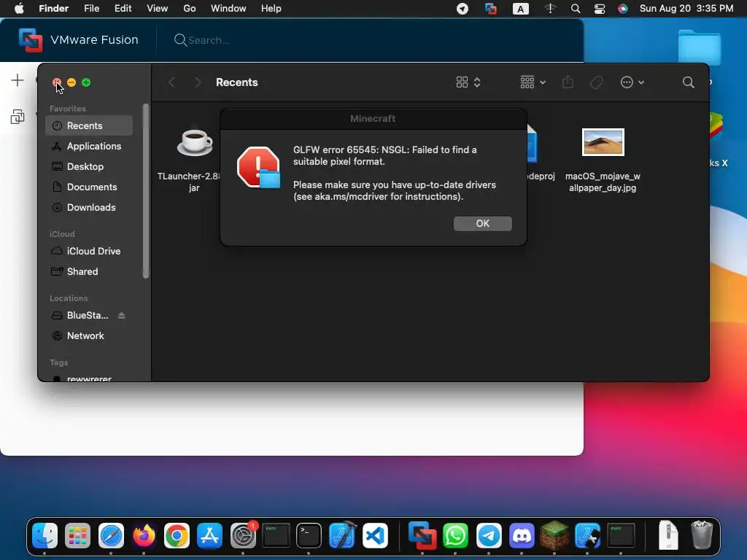Launch Firefox from the Dock
The width and height of the screenshot is (747, 560).
[x=144, y=535]
